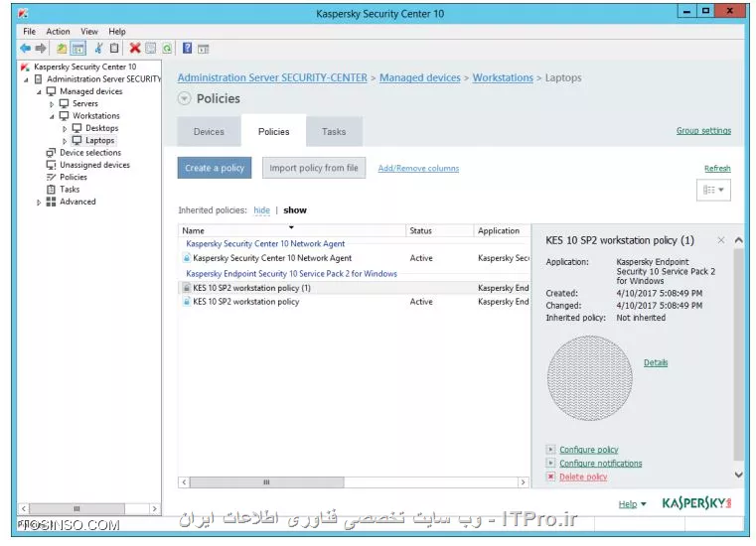This screenshot has width=756, height=546.
Task: Click the green Refresh toolbar icon
Action: pos(167,49)
